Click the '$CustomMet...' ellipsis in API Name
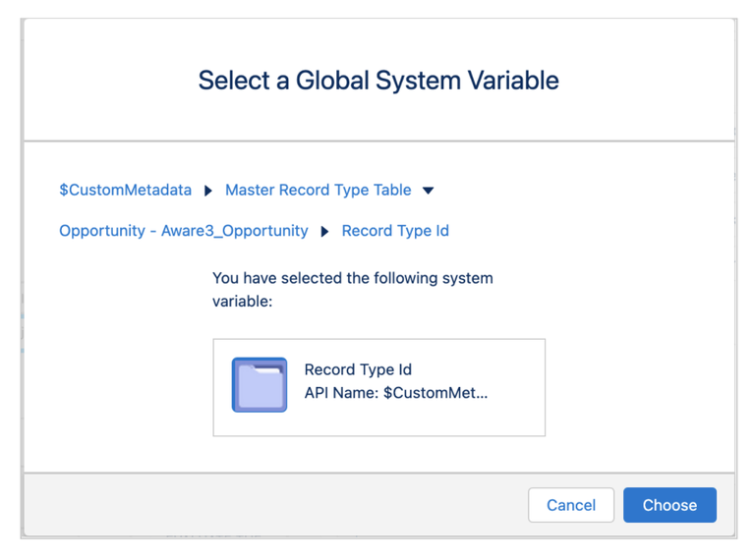755x560 pixels. coord(436,393)
